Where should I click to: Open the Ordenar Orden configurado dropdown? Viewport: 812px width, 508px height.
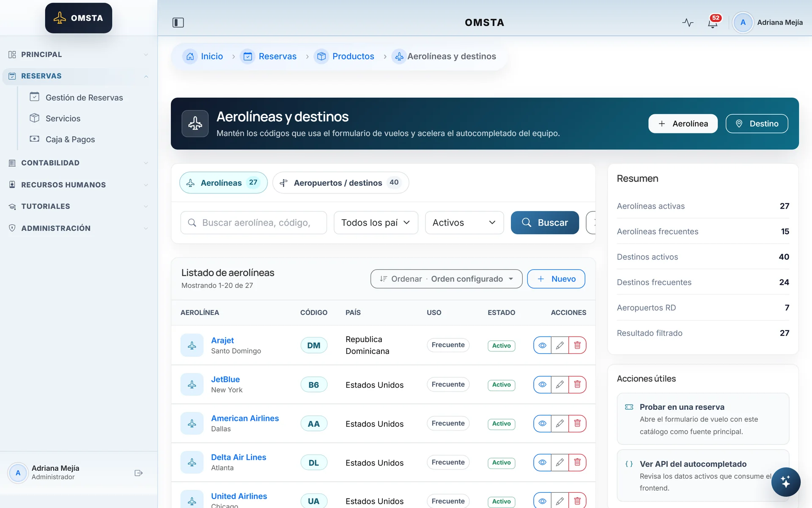pos(446,279)
